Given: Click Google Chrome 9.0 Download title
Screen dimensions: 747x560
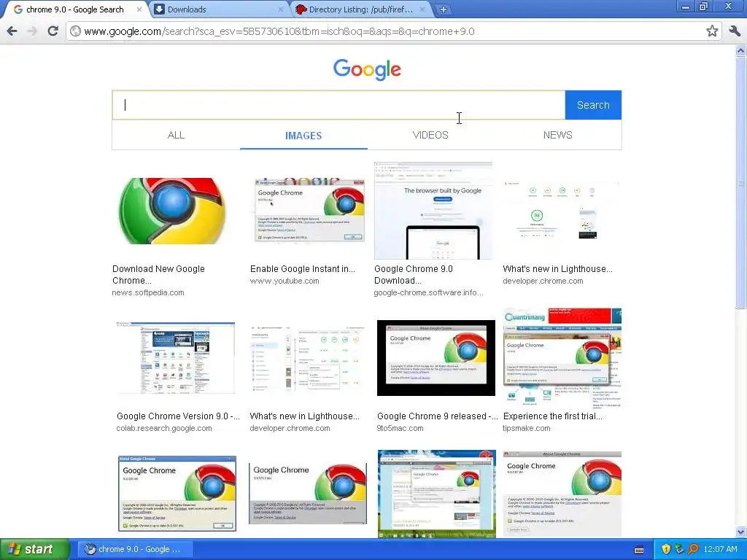Looking at the screenshot, I should (x=413, y=275).
